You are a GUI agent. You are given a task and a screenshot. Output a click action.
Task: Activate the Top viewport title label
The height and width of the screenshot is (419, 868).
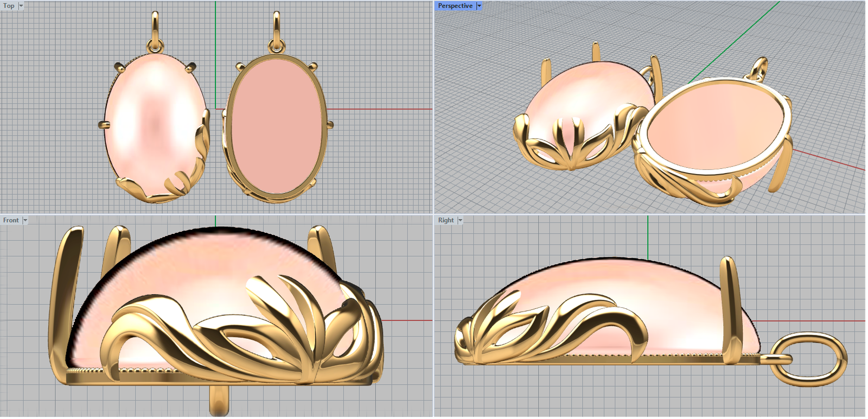tap(9, 6)
